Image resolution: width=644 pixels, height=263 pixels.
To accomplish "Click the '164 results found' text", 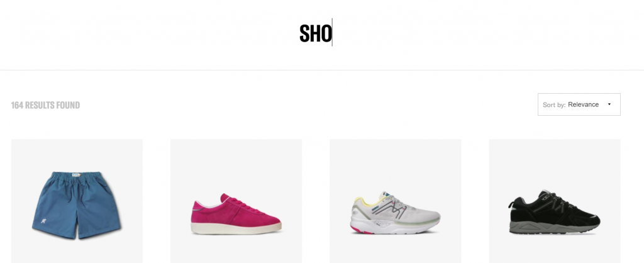I will click(x=45, y=105).
